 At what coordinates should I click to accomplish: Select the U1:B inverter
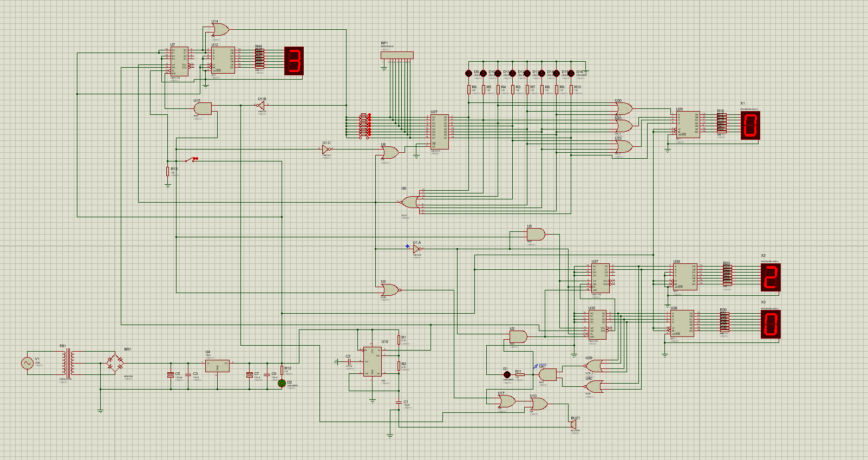coord(260,105)
